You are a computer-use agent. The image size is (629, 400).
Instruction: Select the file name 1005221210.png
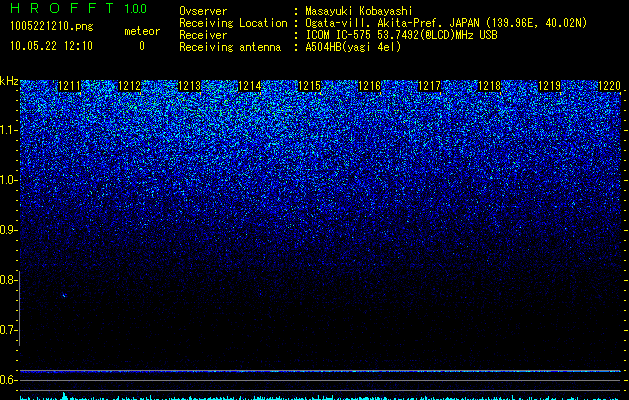coord(52,27)
